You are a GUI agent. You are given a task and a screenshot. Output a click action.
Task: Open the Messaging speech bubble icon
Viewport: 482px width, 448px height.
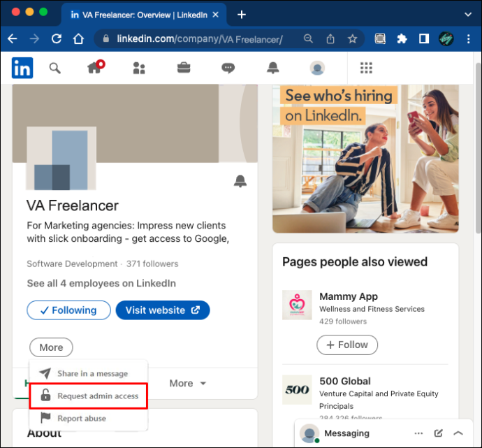click(228, 68)
